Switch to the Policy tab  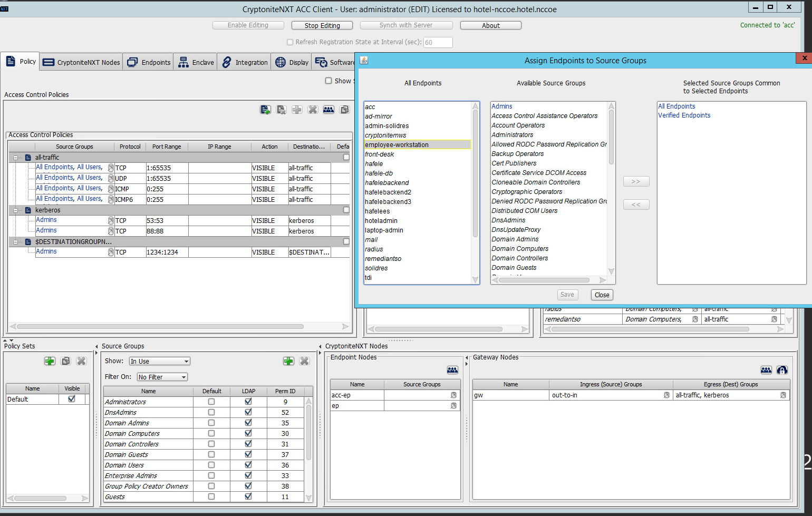tap(21, 62)
